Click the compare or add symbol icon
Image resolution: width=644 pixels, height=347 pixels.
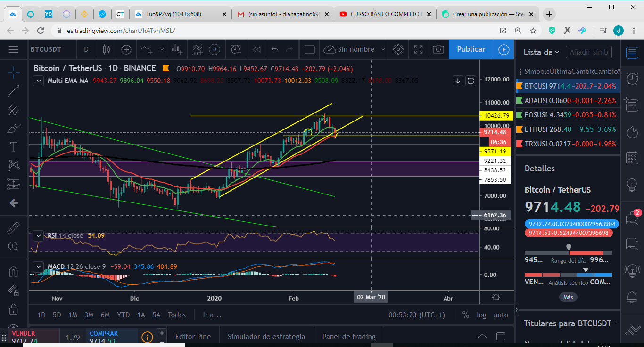pos(126,49)
